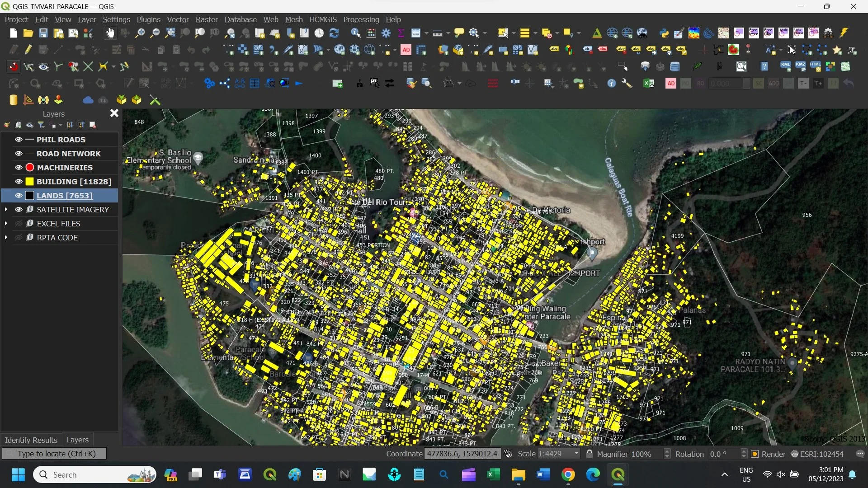The width and height of the screenshot is (868, 488).
Task: Click Save Project floppy disk icon
Action: [43, 33]
